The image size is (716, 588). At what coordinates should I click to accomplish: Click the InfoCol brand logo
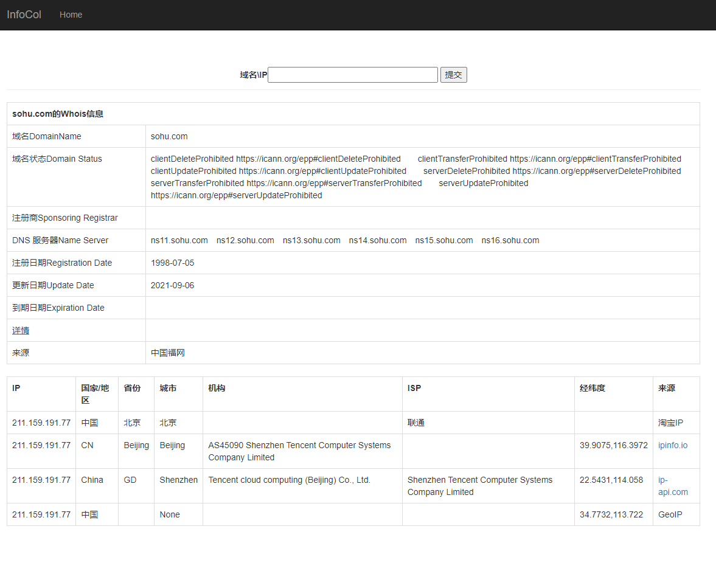pos(24,15)
